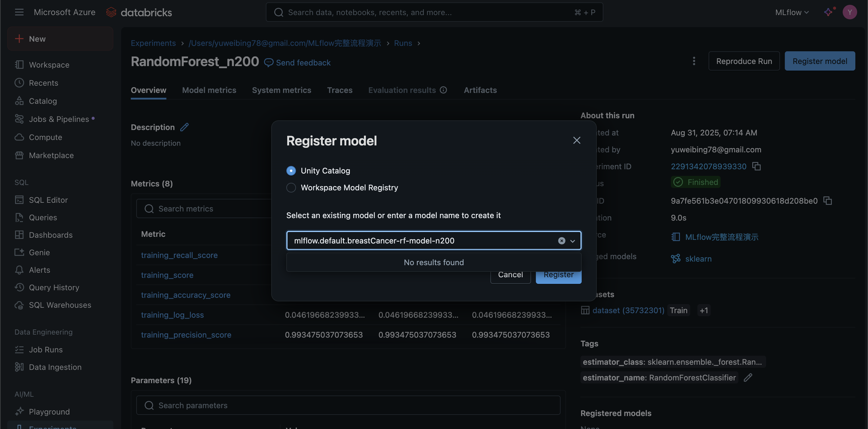The height and width of the screenshot is (429, 868).
Task: Expand the model name dropdown arrow
Action: (573, 241)
